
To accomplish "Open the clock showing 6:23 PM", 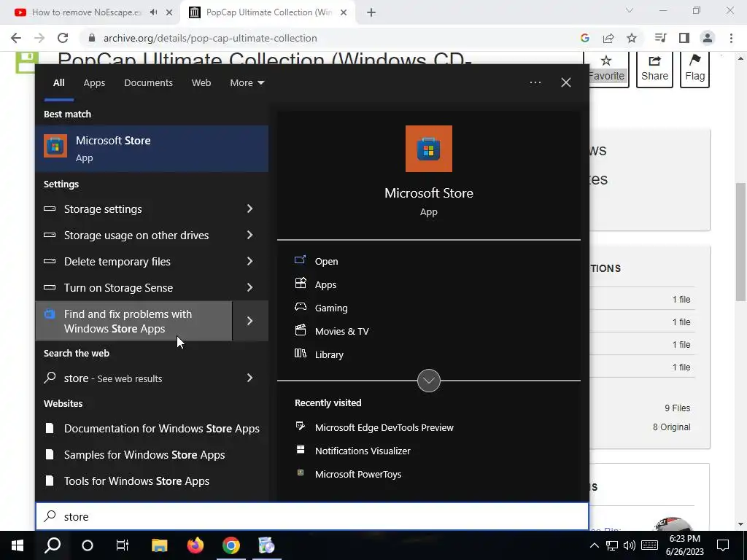I will click(684, 545).
